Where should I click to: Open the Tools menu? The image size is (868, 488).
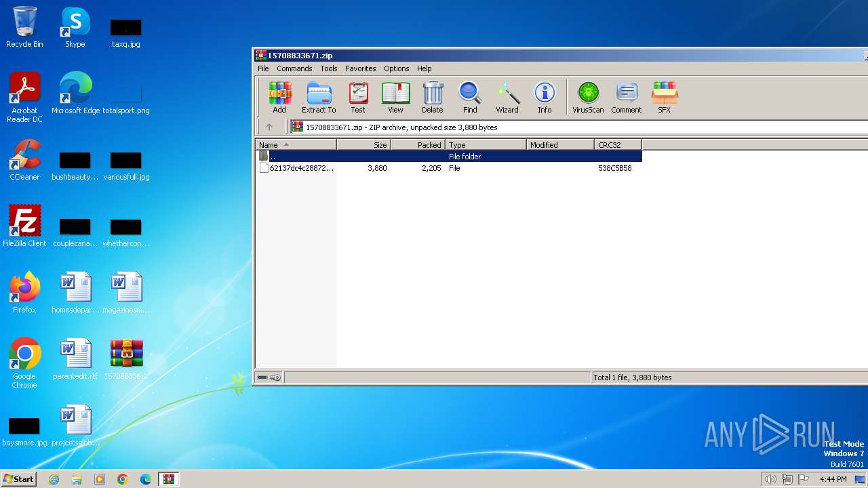pos(329,68)
